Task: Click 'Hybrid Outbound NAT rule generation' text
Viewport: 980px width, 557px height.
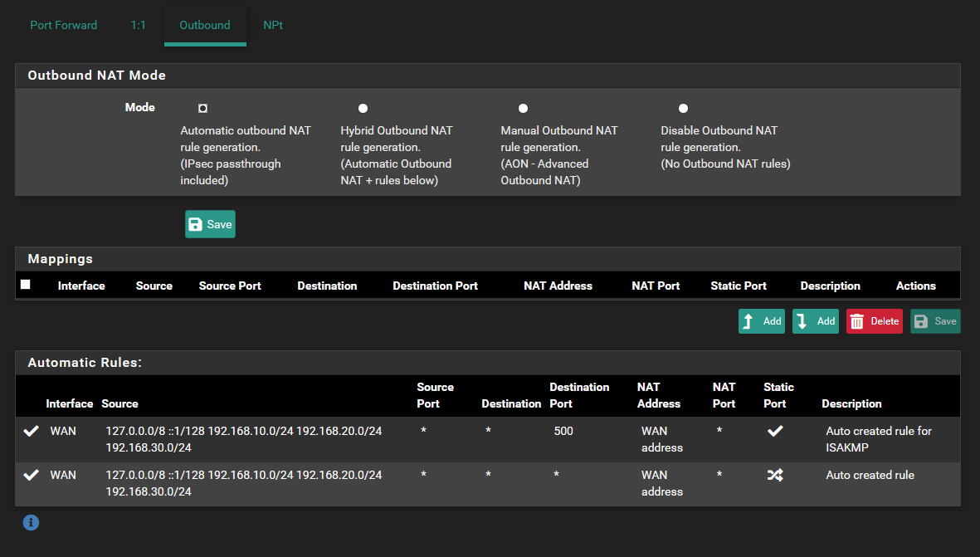Action: pos(397,139)
